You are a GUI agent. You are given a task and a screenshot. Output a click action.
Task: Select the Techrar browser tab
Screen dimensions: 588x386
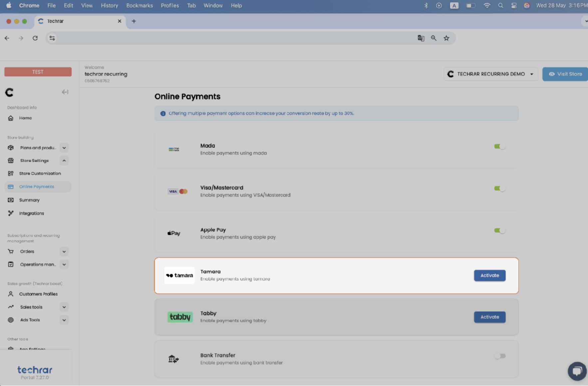(80, 21)
